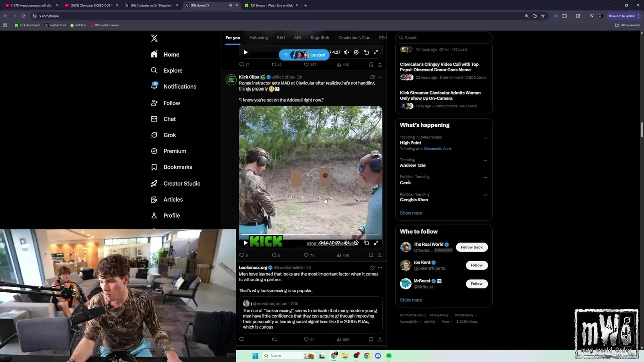
Task: Switch to the For you tab
Action: [233, 38]
